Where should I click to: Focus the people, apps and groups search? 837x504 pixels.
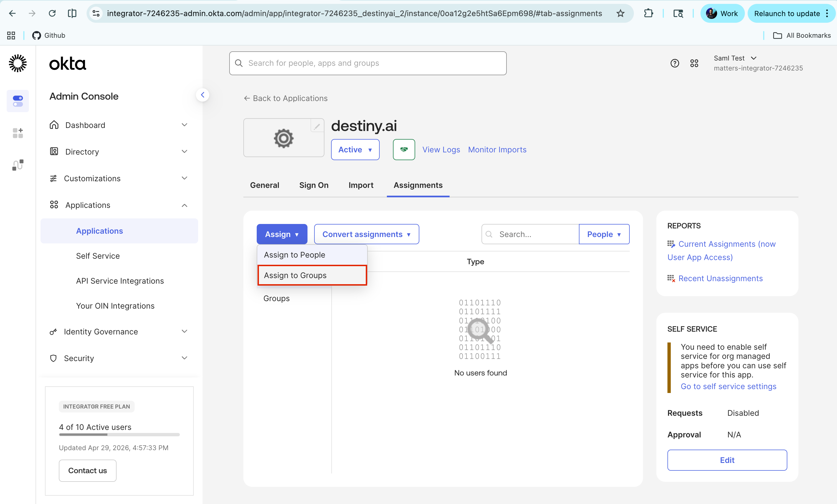coord(368,63)
